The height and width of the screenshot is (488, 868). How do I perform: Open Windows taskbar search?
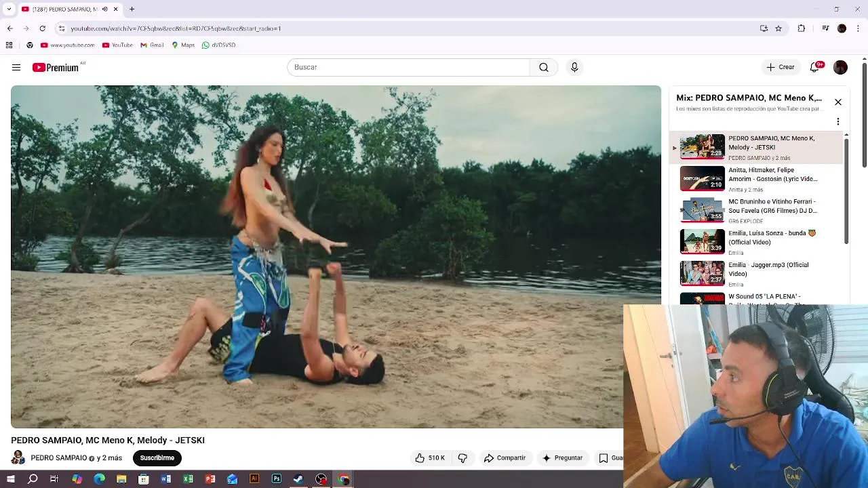pos(33,479)
